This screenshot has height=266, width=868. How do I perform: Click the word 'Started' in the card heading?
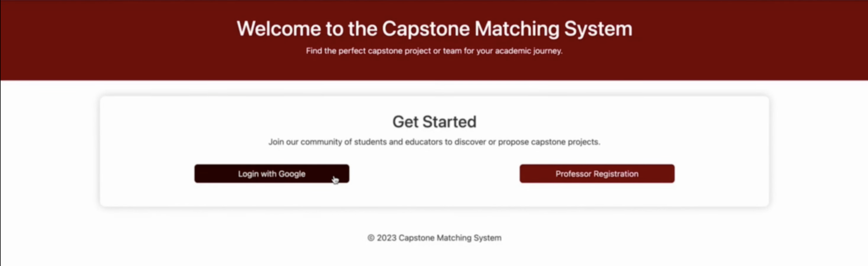point(450,122)
